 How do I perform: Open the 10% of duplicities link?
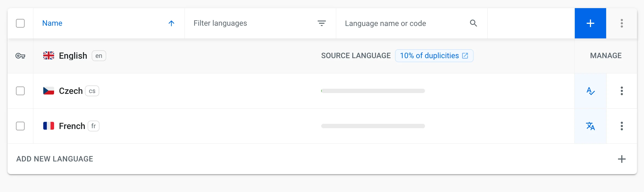[434, 56]
